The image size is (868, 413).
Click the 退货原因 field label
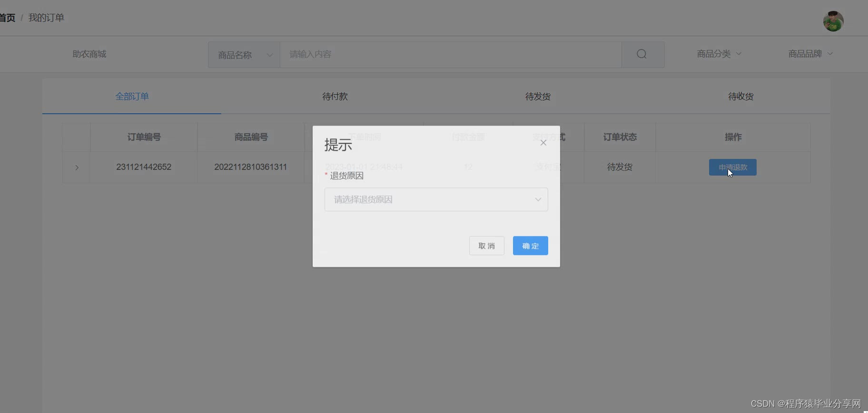pos(346,176)
